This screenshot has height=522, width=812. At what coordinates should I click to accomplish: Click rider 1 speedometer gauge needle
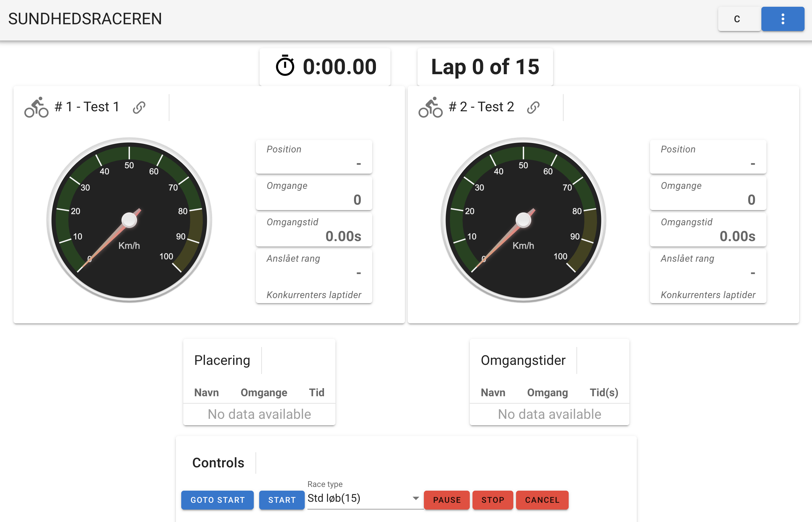[x=112, y=237]
